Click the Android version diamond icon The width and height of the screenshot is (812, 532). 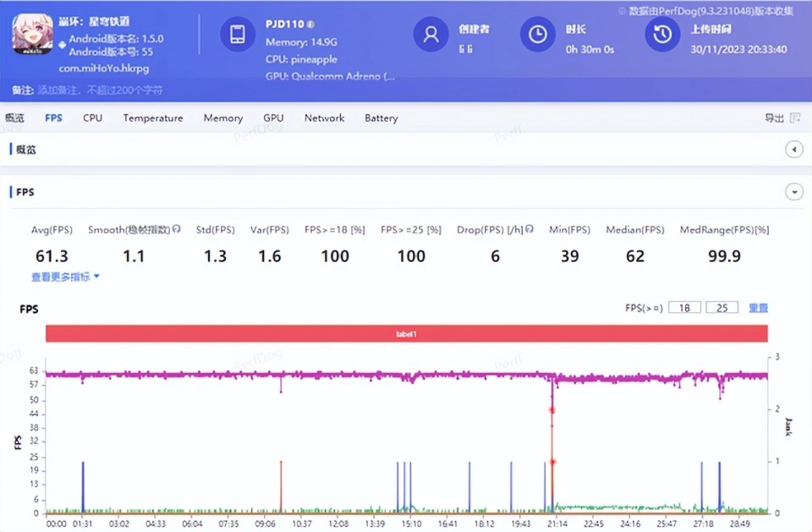pyautogui.click(x=62, y=45)
